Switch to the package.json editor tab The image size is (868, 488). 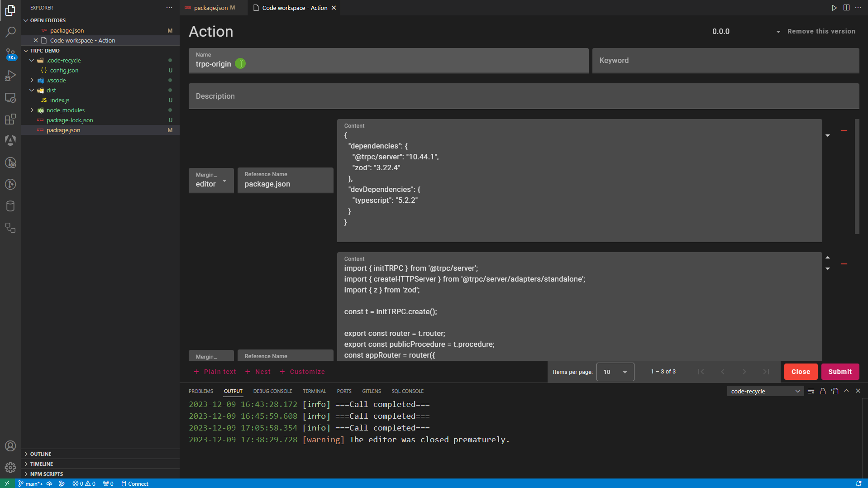[211, 8]
